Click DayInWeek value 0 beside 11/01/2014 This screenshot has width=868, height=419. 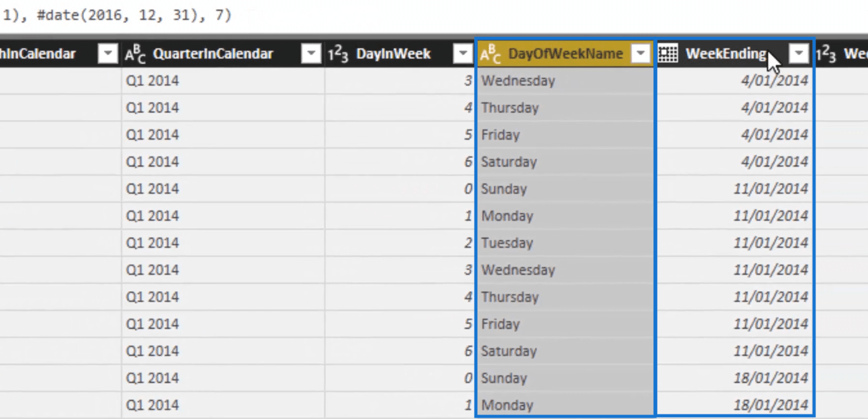pos(400,189)
